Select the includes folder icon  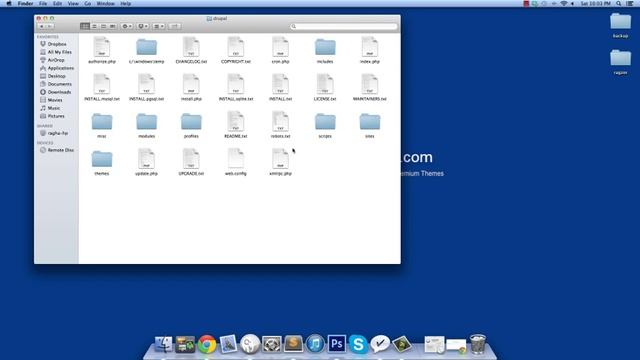pyautogui.click(x=325, y=47)
